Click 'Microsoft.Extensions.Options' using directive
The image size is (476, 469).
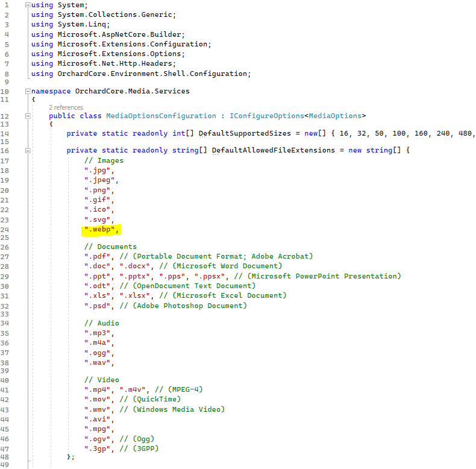pos(119,54)
